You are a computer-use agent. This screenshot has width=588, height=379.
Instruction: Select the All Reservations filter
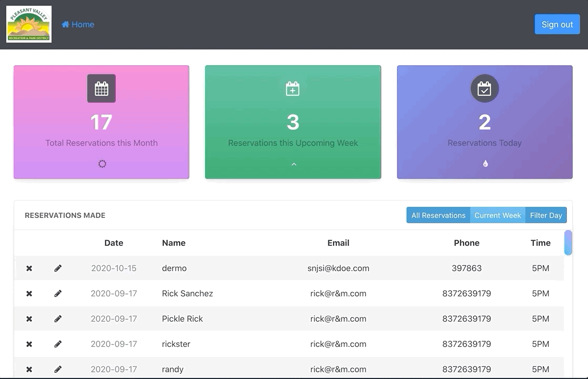(x=439, y=215)
